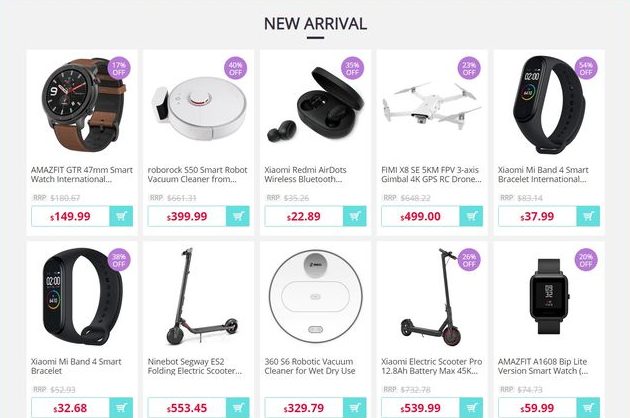Viewport: 630px width, 418px height.
Task: Add roborock S50 vacuum to cart
Action: [x=238, y=216]
